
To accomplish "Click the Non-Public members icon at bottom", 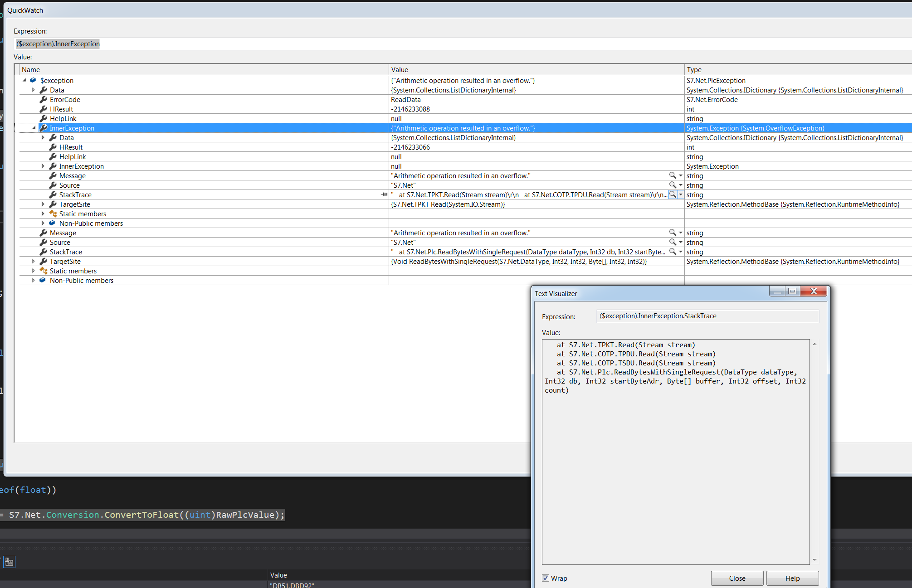I will coord(42,280).
